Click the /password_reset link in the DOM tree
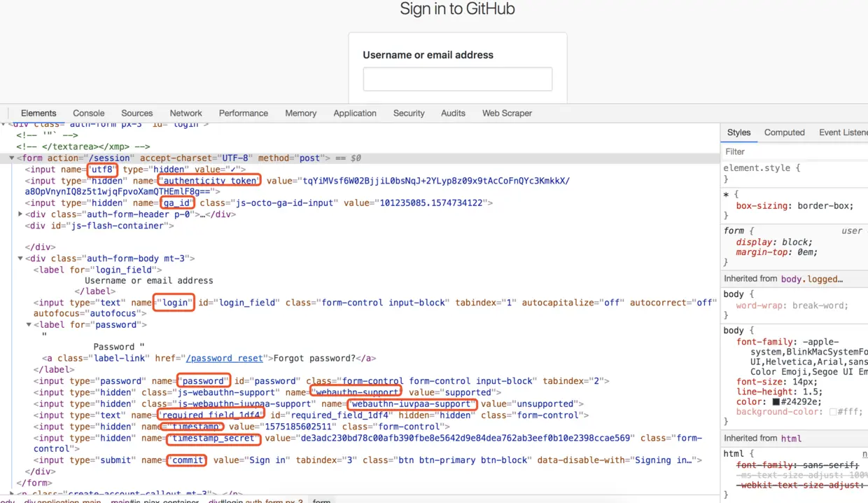868x503 pixels. (x=224, y=358)
